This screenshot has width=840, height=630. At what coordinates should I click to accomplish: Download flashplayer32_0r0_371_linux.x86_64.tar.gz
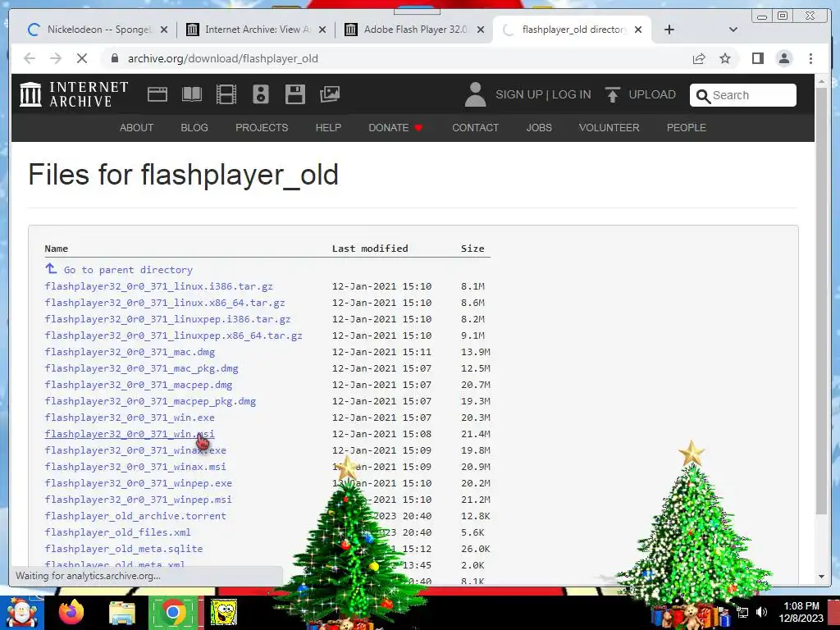(165, 303)
